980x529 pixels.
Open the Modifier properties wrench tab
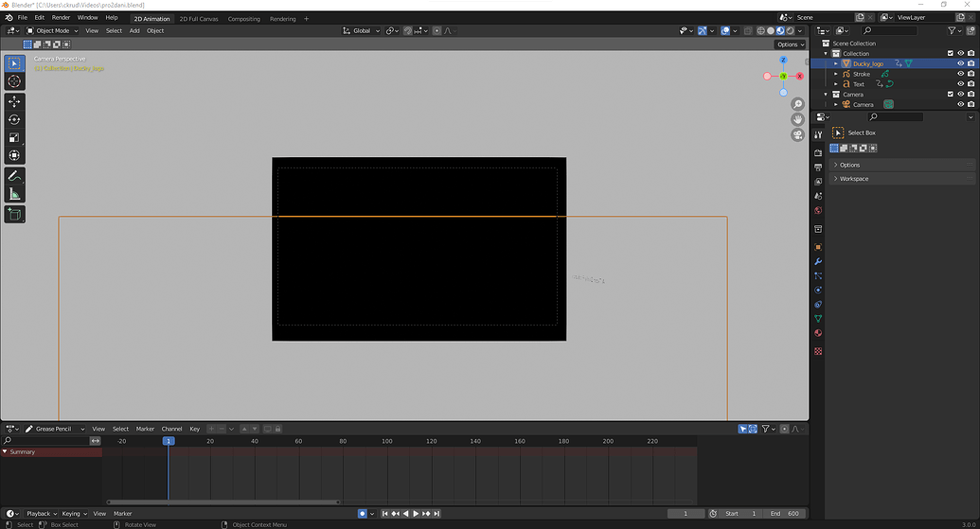pos(818,262)
